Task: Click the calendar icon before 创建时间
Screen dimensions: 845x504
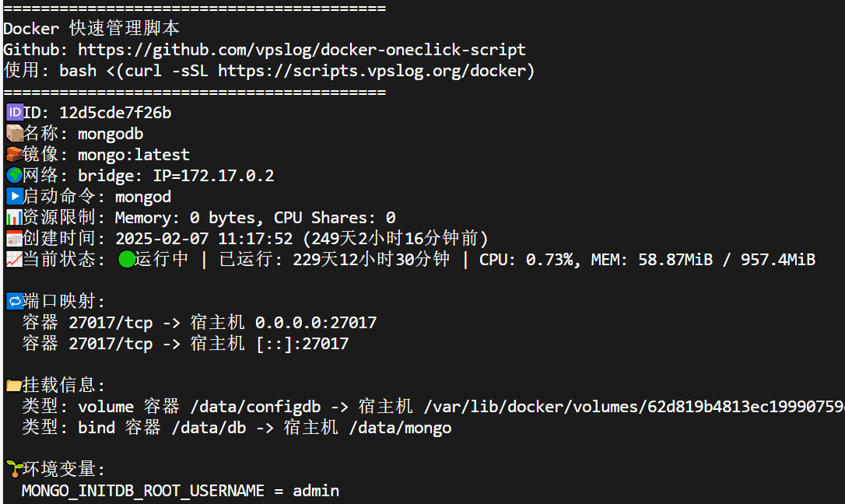Action: tap(13, 239)
